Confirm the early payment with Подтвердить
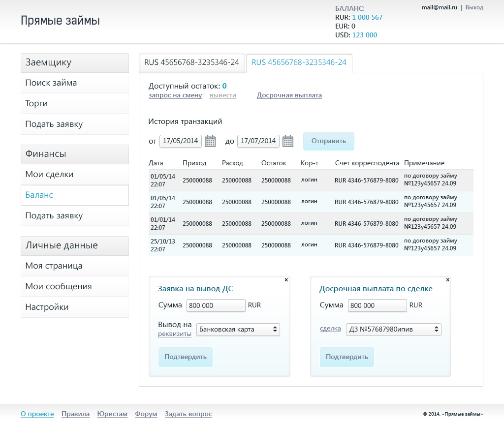The width and height of the screenshot is (504, 424). pos(347,357)
